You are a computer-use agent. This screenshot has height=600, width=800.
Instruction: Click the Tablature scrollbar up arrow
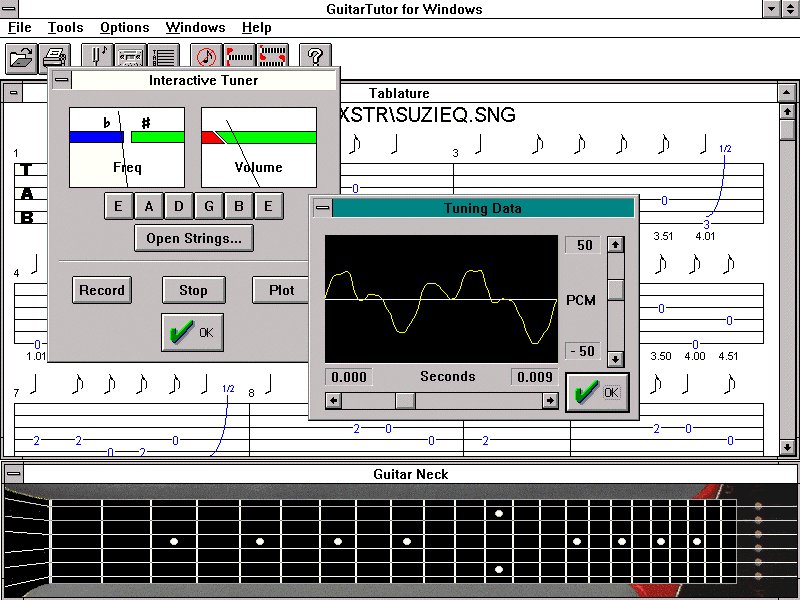click(787, 111)
